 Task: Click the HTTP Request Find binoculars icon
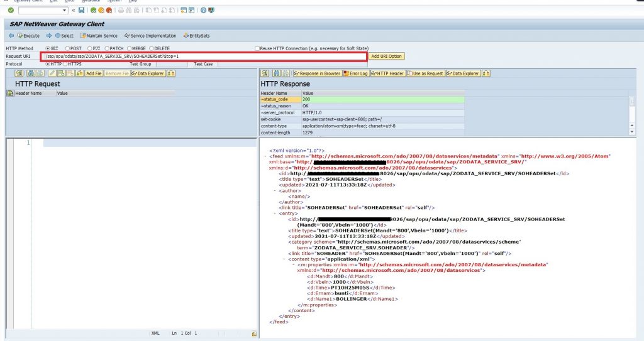click(31, 73)
